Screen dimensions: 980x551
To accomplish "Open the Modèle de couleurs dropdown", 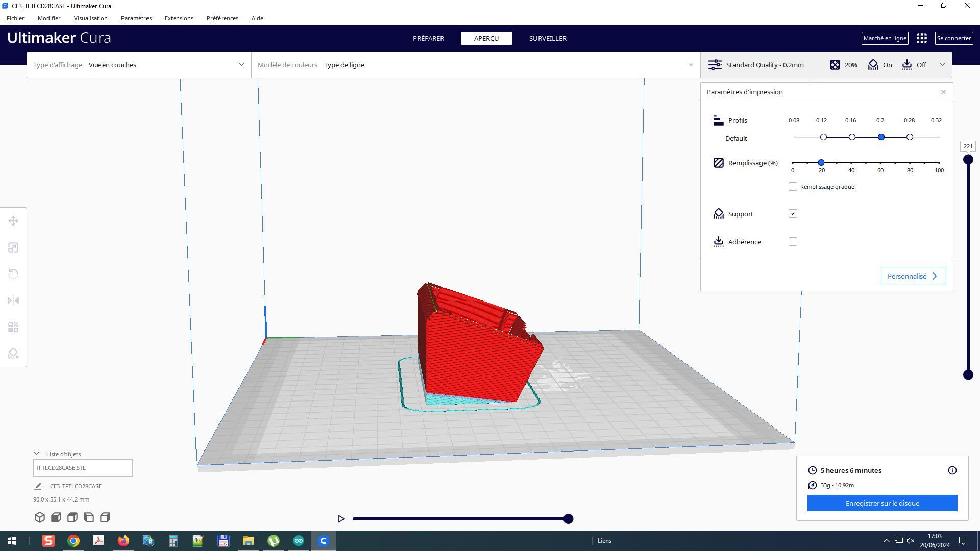I will [476, 65].
